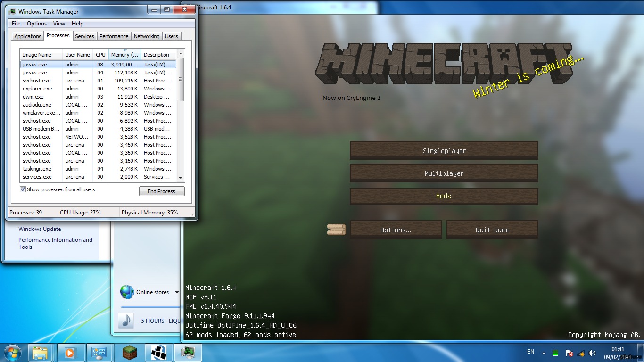Screen dimensions: 644x362
Task: Click the Show desktop button on taskbar edge
Action: click(x=641, y=353)
